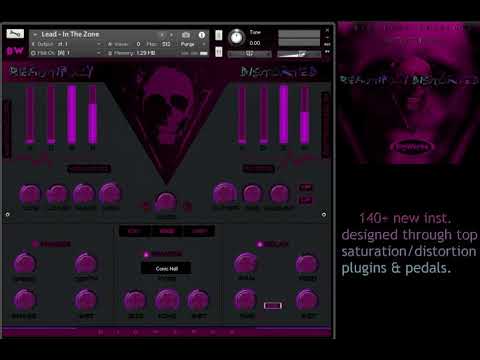The image size is (480, 360).
Task: Click third right envelope slider
Action: 284,115
